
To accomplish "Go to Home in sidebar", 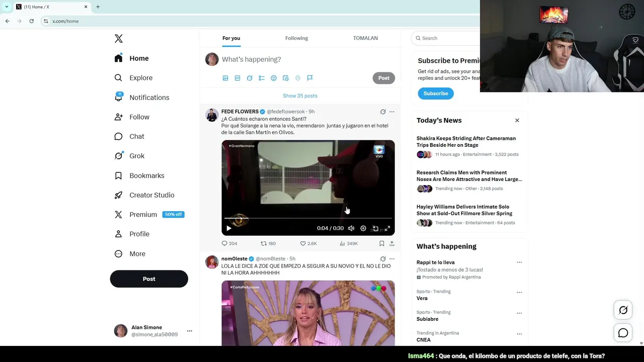I will (131, 58).
